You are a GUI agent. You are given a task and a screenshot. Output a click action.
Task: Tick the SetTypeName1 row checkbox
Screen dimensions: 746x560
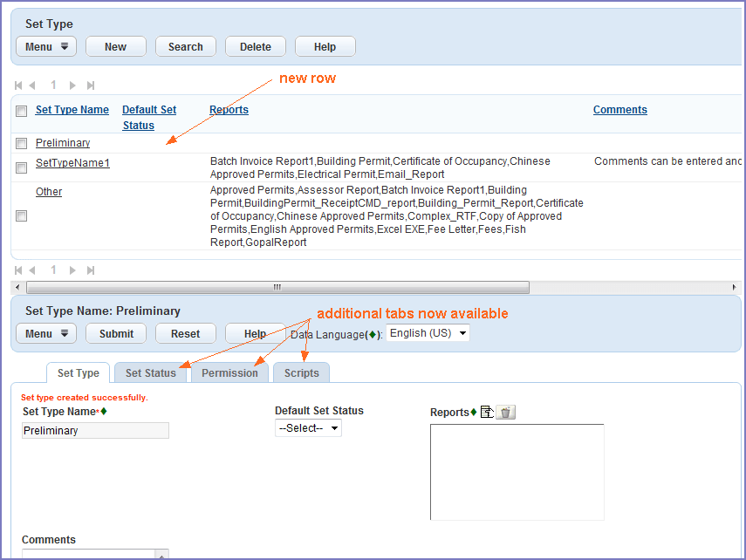(22, 167)
